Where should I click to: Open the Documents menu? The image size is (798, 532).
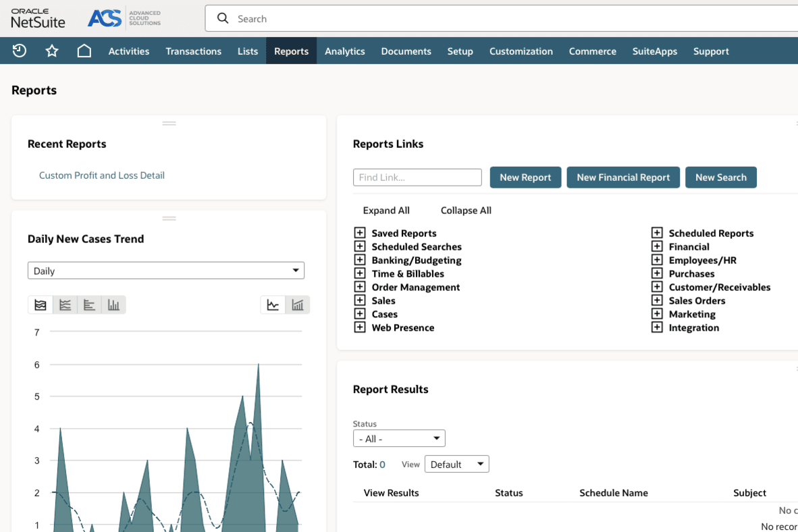[406, 51]
